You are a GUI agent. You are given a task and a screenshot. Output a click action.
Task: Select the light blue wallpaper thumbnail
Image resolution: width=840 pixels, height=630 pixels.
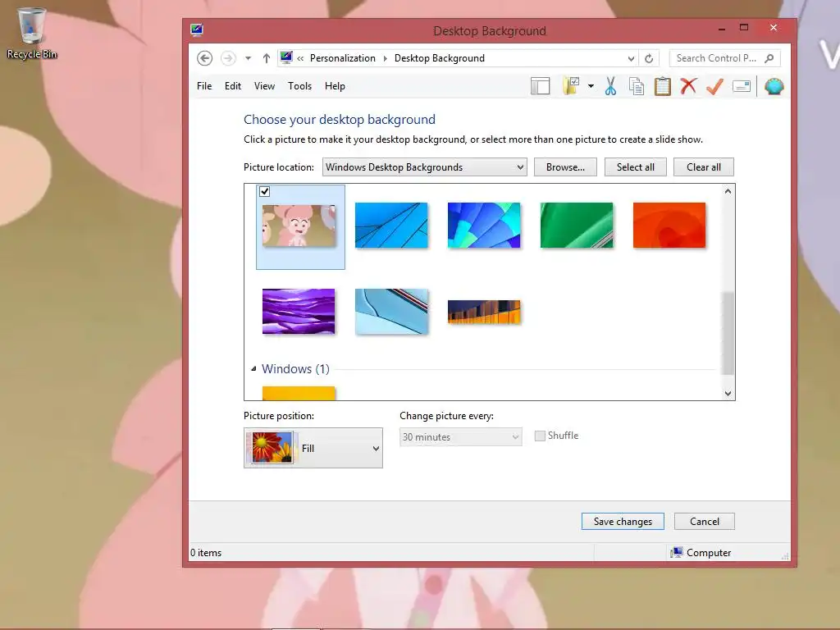tap(391, 311)
